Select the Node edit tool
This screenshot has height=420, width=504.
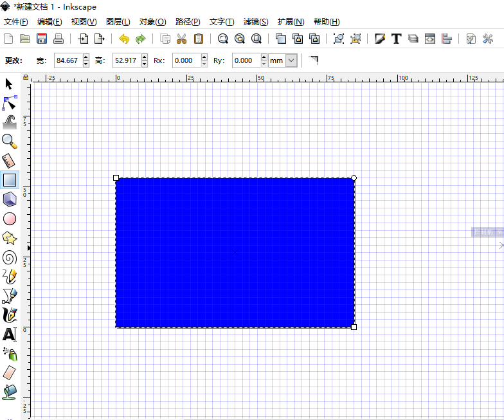click(x=10, y=103)
